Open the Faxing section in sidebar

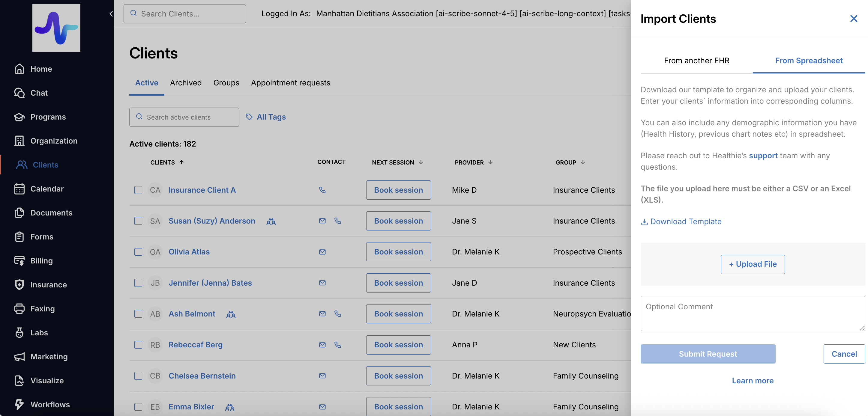tap(42, 308)
